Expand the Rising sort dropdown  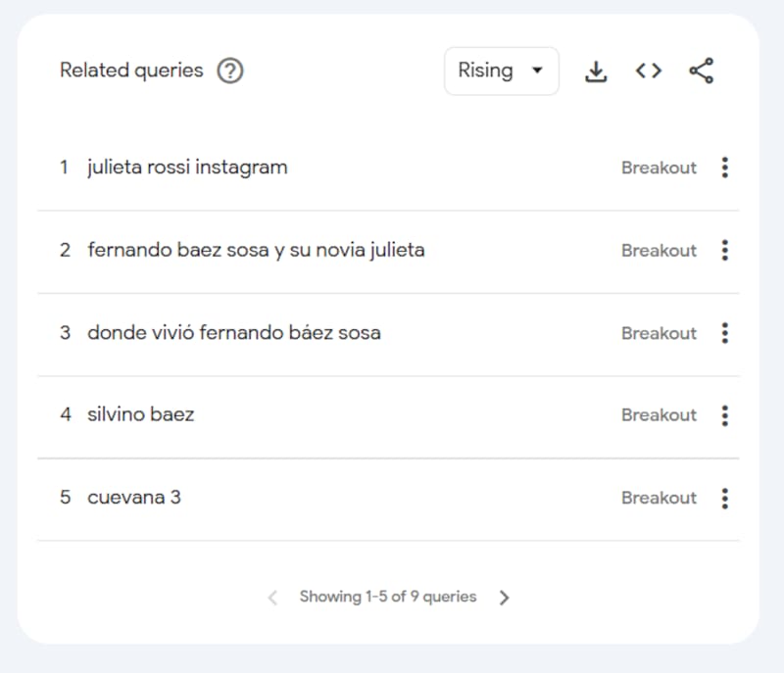(x=501, y=71)
